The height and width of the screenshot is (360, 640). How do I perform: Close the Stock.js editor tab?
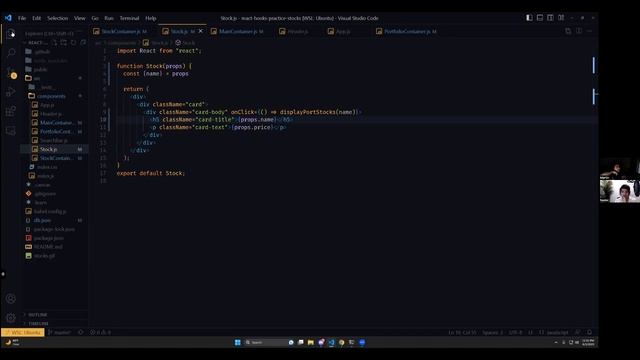[200, 31]
